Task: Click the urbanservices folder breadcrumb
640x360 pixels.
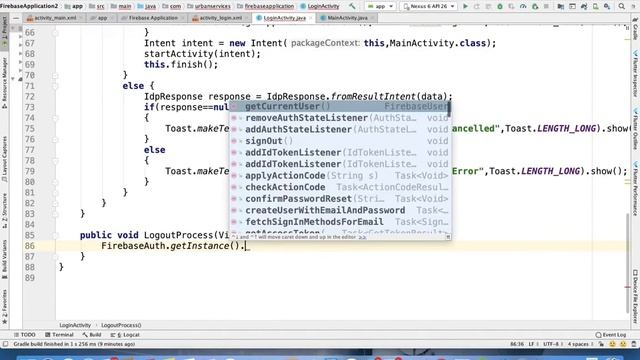Action: [209, 6]
